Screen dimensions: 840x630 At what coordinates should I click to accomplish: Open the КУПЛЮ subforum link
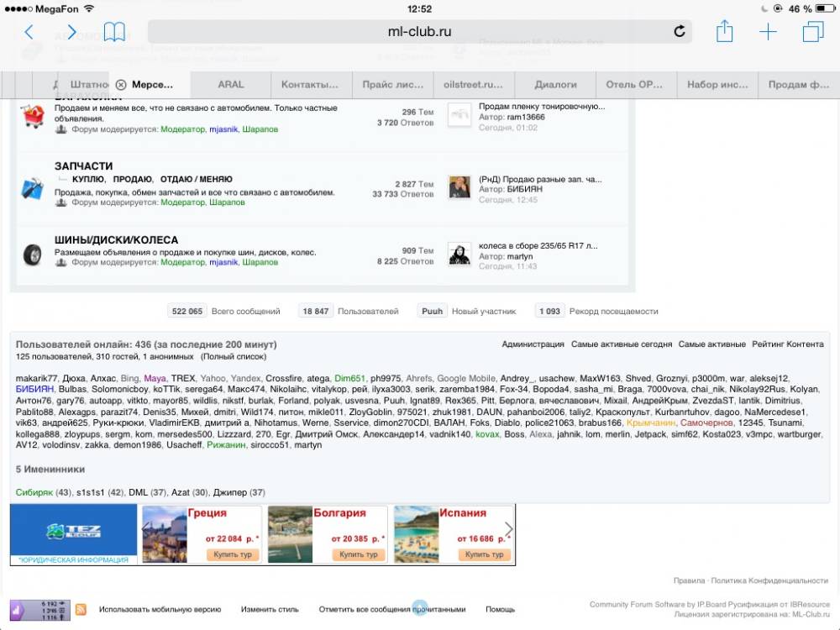pyautogui.click(x=88, y=179)
